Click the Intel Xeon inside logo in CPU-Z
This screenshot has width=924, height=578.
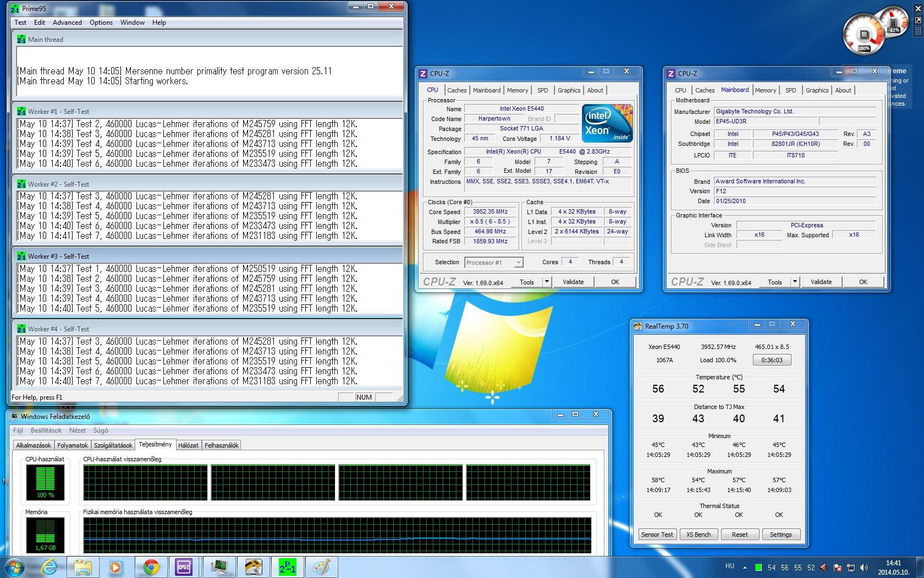[x=608, y=123]
